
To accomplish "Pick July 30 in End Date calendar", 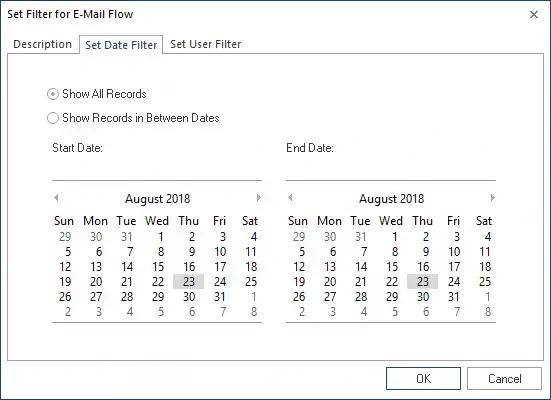I will tap(330, 237).
